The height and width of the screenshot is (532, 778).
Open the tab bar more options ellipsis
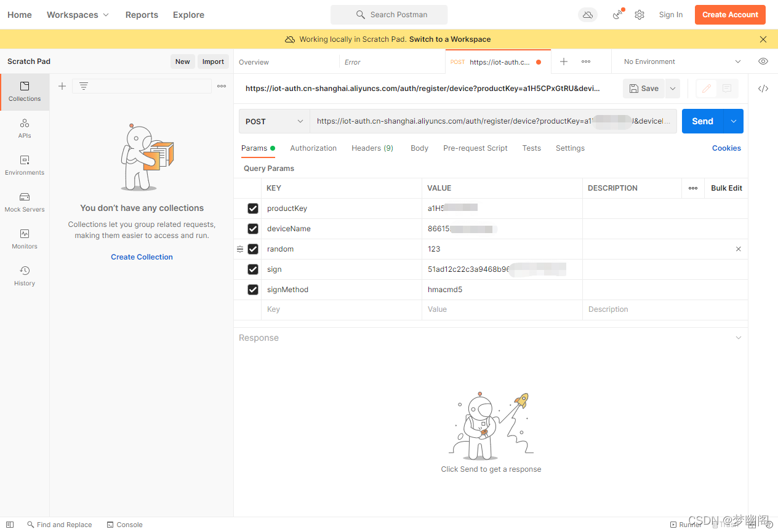point(586,62)
